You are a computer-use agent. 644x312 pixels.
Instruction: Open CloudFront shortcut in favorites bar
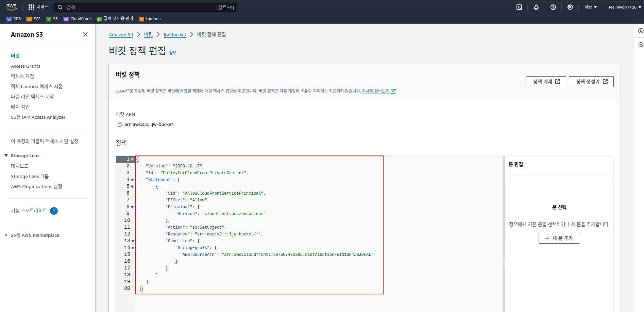pos(77,19)
